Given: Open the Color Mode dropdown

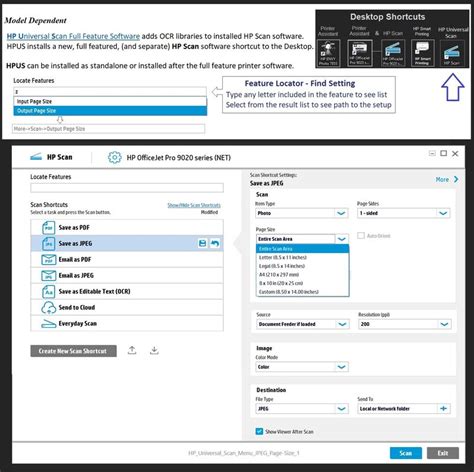Looking at the screenshot, I should 302,367.
